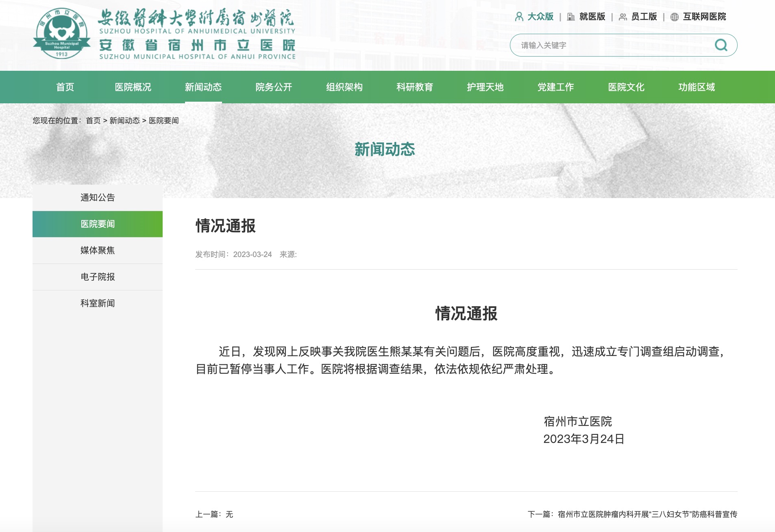Click the 新闻动态 breadcrumb link
This screenshot has width=775, height=532.
[x=124, y=121]
